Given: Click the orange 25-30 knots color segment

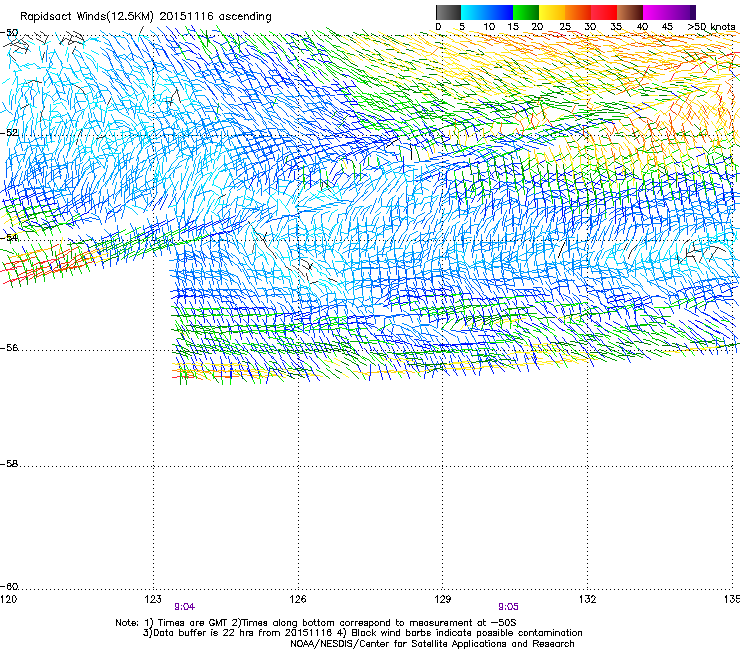Looking at the screenshot, I should [578, 12].
